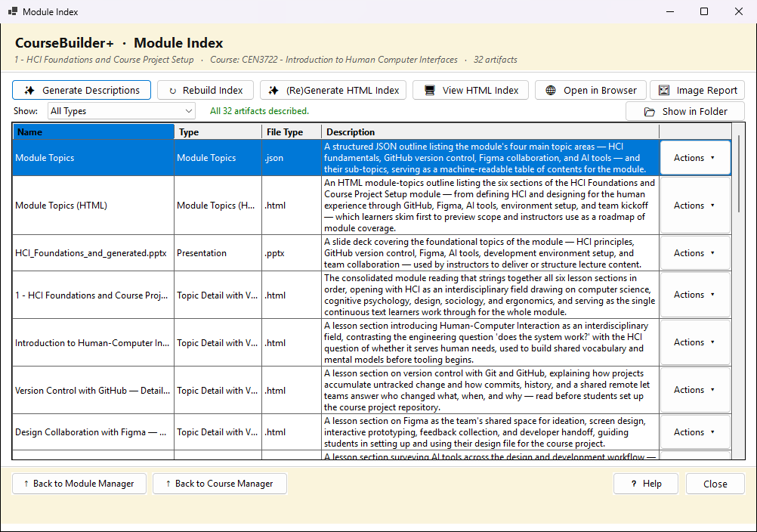
Task: Click the folder icon on Show in Folder
Action: 649,112
